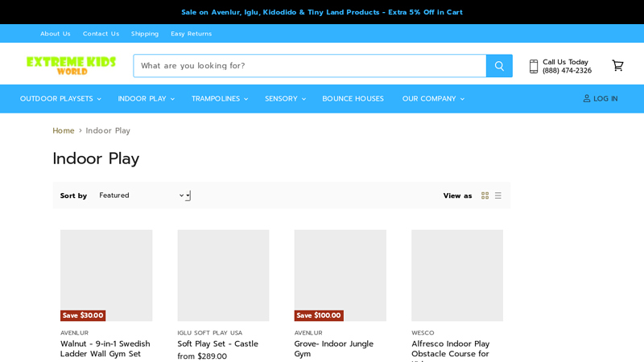Click the search magnifier button
644x362 pixels.
499,66
